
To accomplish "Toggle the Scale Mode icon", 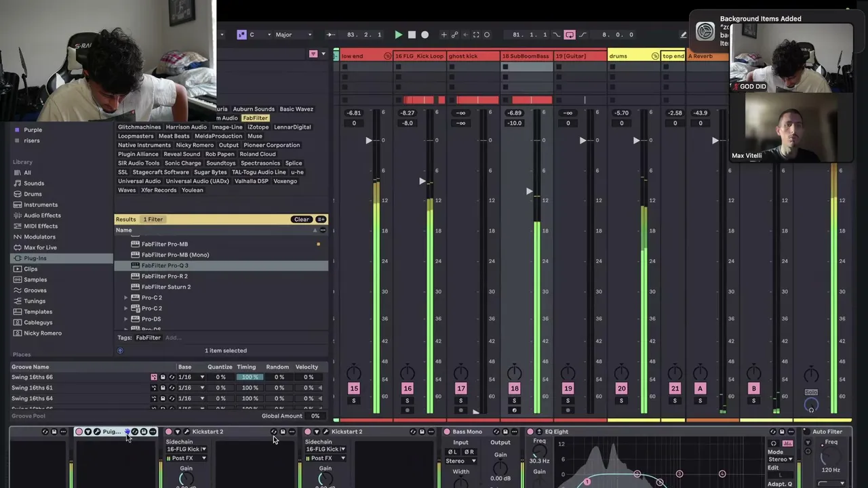I will [241, 35].
